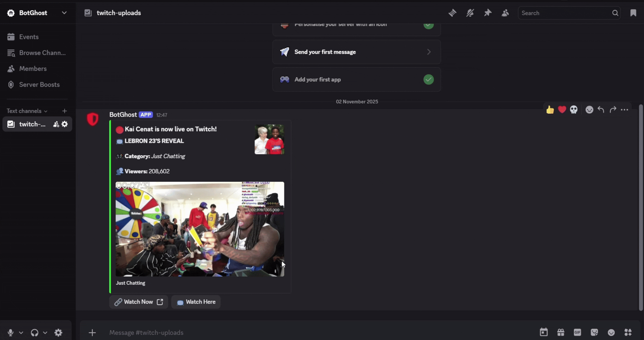This screenshot has width=644, height=340.
Task: Show the member list icon
Action: [x=505, y=13]
